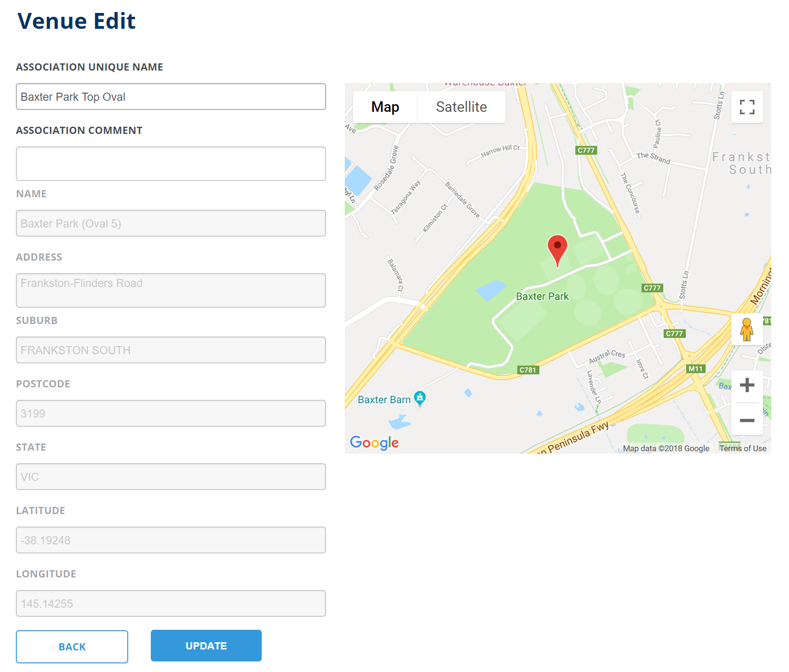Viewport: 789px width, 672px height.
Task: Click the Address field
Action: (171, 290)
